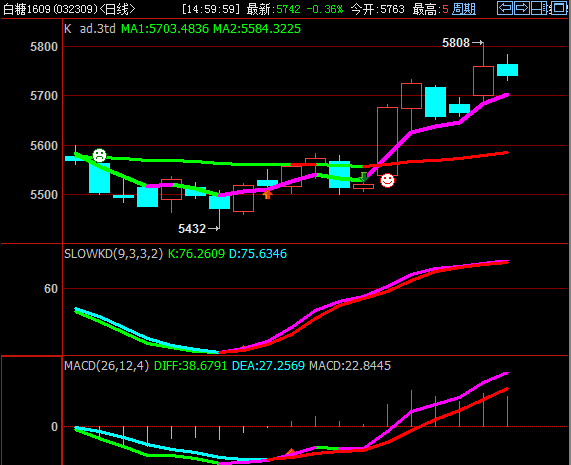The height and width of the screenshot is (465, 571).
Task: Click the 5808 high price marker
Action: [462, 43]
